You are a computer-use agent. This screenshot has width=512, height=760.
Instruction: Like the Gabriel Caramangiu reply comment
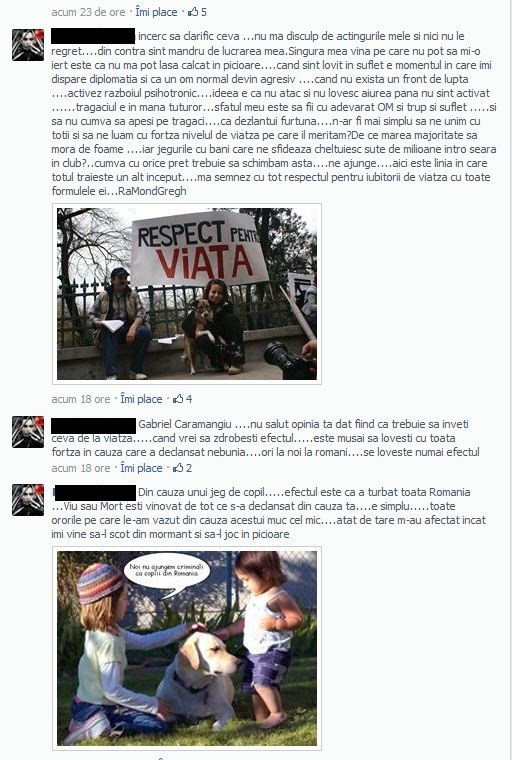pyautogui.click(x=141, y=468)
